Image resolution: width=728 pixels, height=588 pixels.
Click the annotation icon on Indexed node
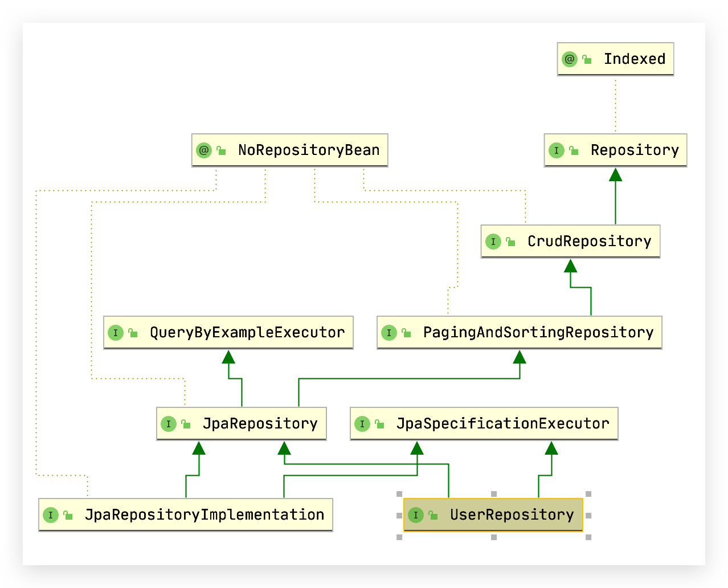569,59
